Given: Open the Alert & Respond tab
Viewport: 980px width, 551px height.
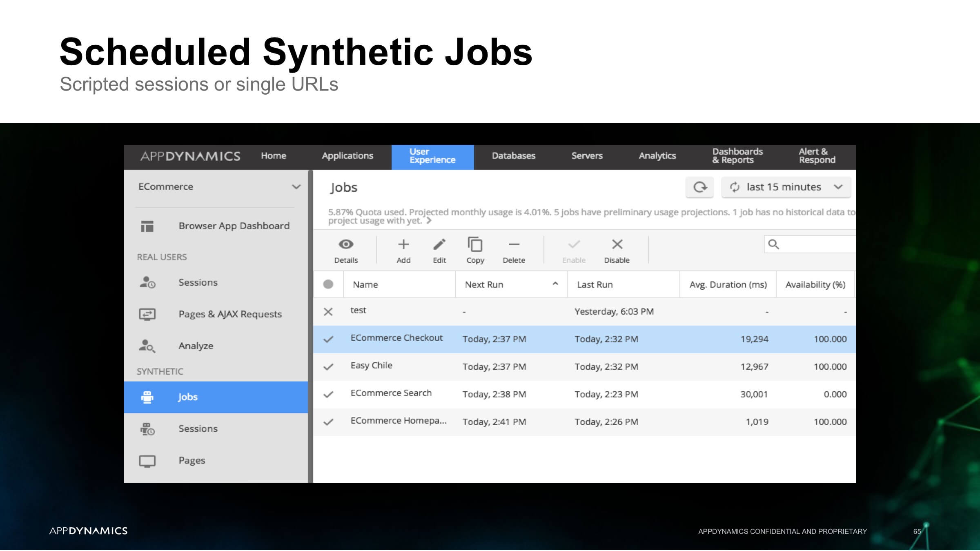Looking at the screenshot, I should 817,156.
